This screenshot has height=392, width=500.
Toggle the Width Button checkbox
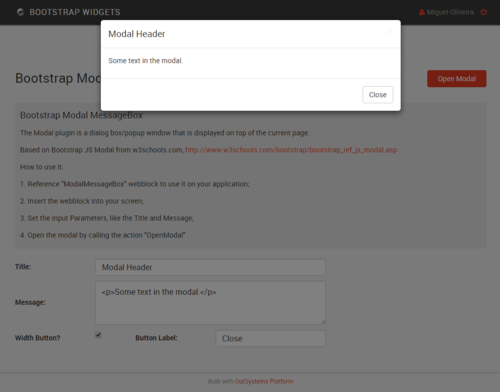pyautogui.click(x=98, y=335)
